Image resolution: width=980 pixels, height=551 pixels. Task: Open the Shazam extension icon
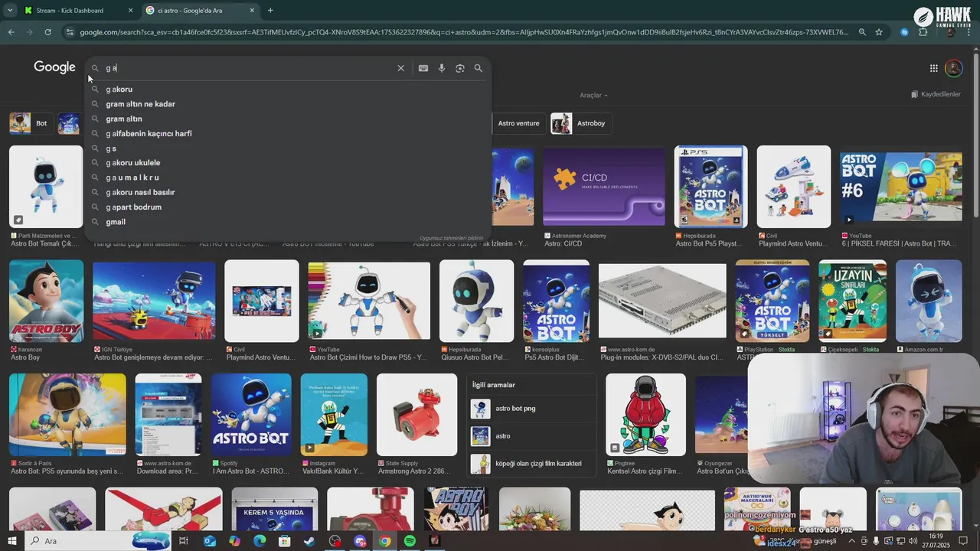(x=904, y=32)
